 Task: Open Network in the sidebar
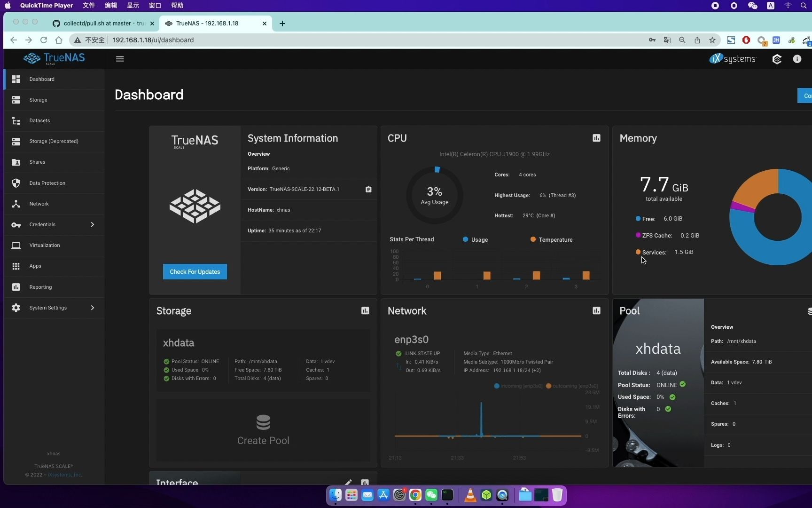pyautogui.click(x=54, y=204)
